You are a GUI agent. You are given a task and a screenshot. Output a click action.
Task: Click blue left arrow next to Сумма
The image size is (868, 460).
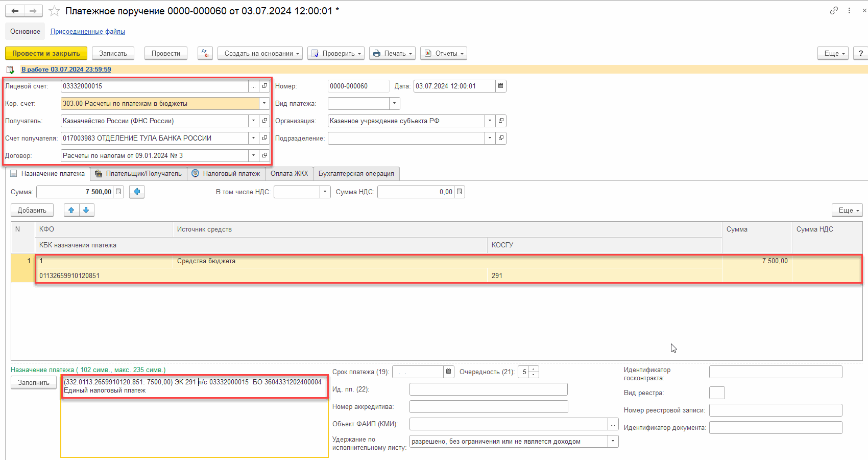pos(137,192)
